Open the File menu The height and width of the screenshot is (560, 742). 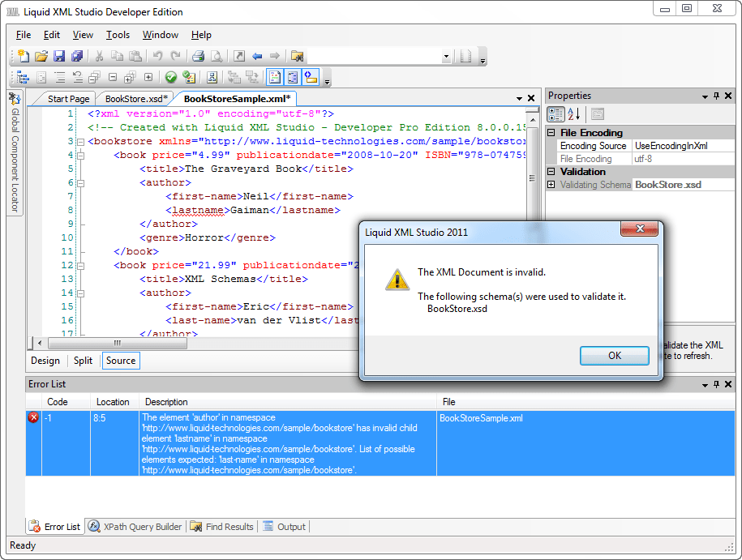24,35
